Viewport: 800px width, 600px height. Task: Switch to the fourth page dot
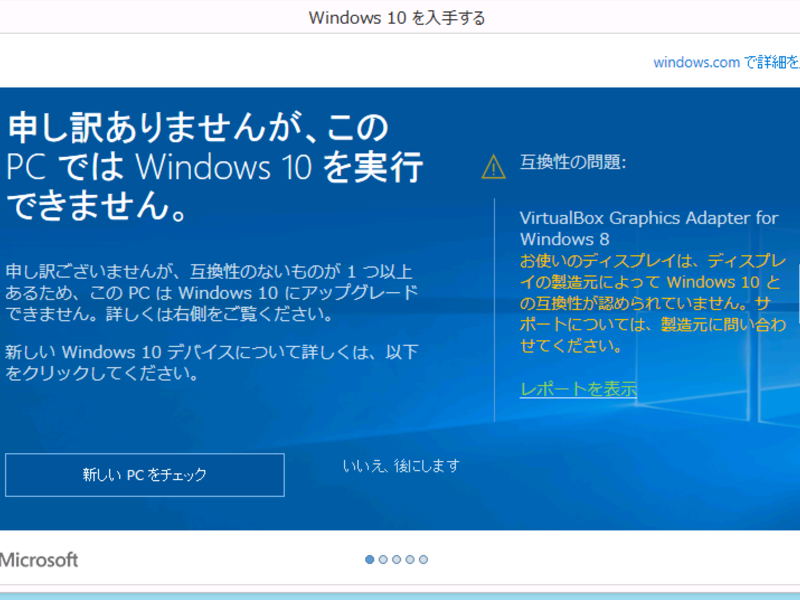coord(410,560)
